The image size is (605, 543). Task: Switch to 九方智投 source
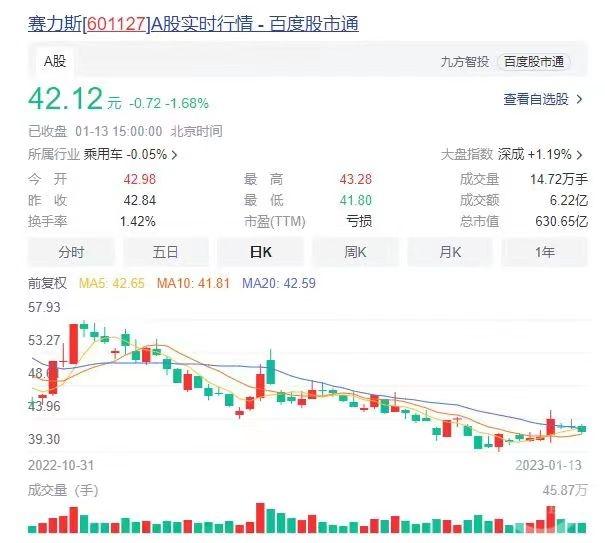tap(465, 62)
